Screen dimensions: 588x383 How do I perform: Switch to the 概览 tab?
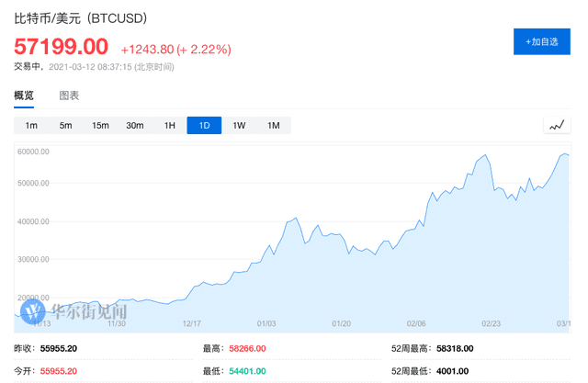pos(24,96)
